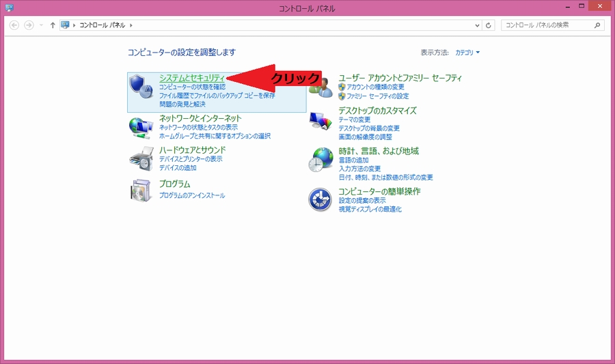
Task: Open the recent locations dropdown arrow
Action: click(41, 25)
